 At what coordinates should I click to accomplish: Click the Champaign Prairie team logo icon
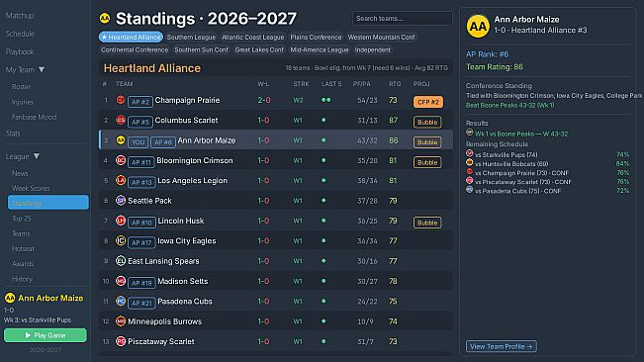click(121, 100)
